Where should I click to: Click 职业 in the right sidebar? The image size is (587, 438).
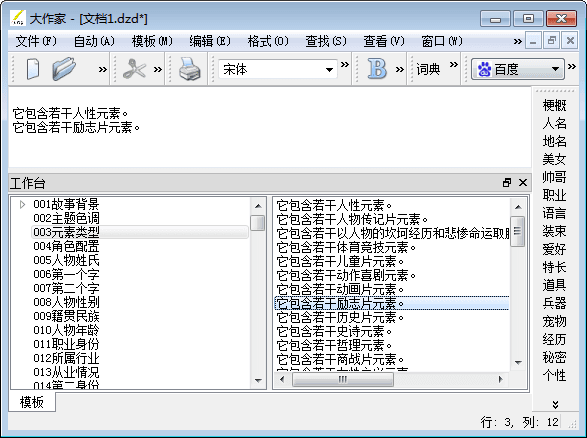pos(554,195)
